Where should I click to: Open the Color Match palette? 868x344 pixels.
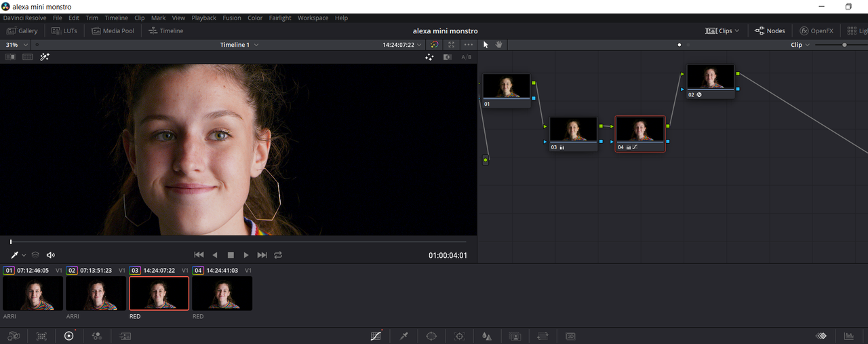click(x=41, y=336)
